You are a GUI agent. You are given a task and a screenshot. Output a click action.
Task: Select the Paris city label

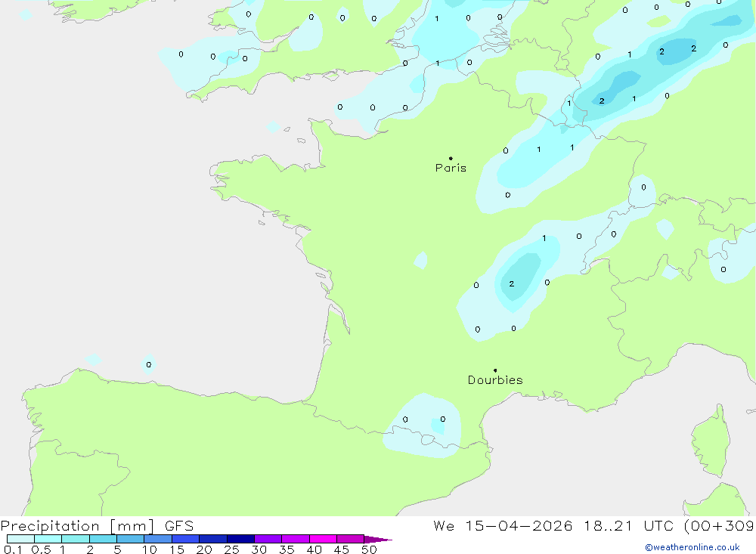pos(451,168)
